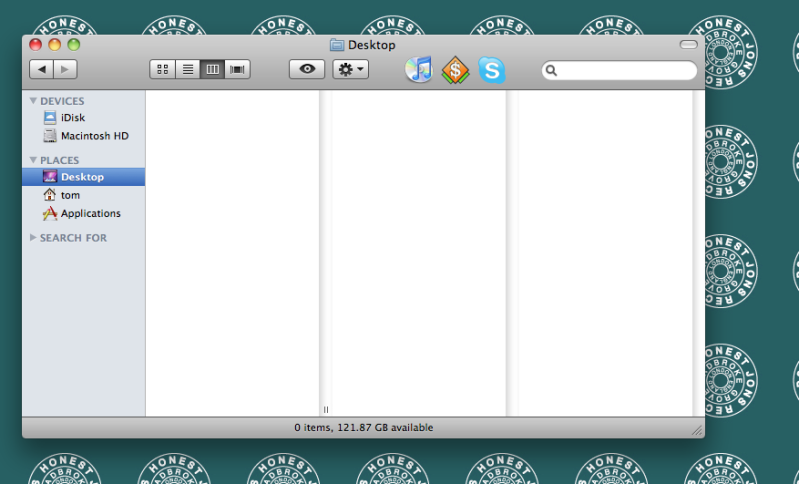
Task: Click the window resize corner grip
Action: (x=697, y=431)
